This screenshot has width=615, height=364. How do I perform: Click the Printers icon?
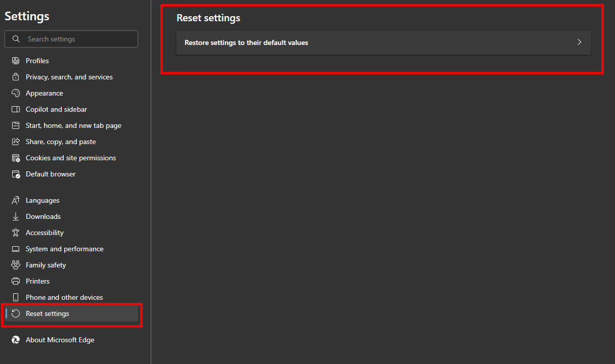coord(16,281)
